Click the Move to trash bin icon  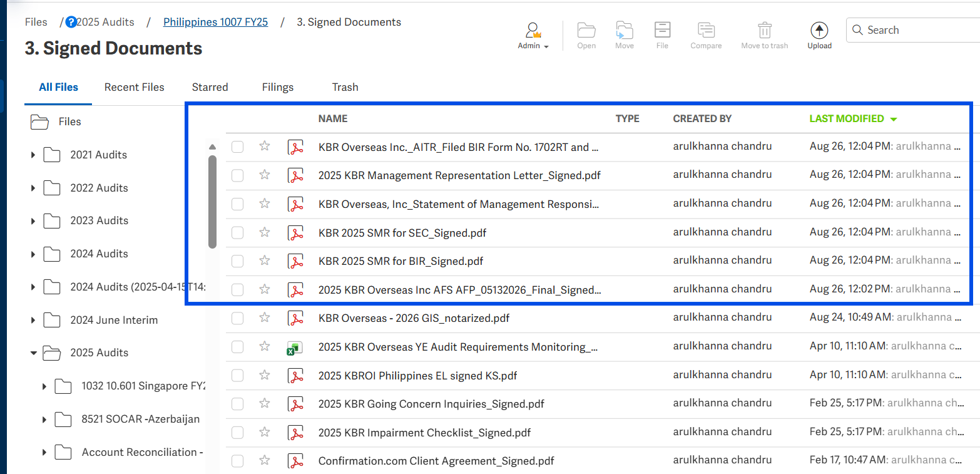(765, 30)
